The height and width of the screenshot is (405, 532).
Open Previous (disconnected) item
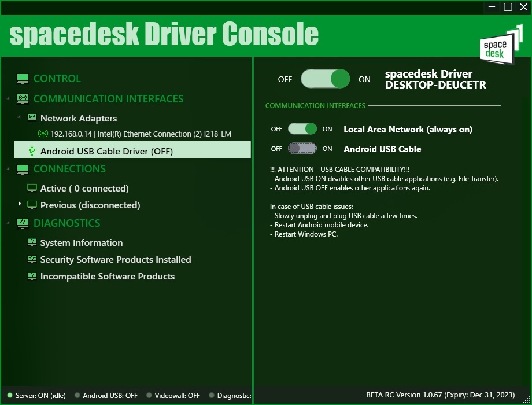pos(90,205)
